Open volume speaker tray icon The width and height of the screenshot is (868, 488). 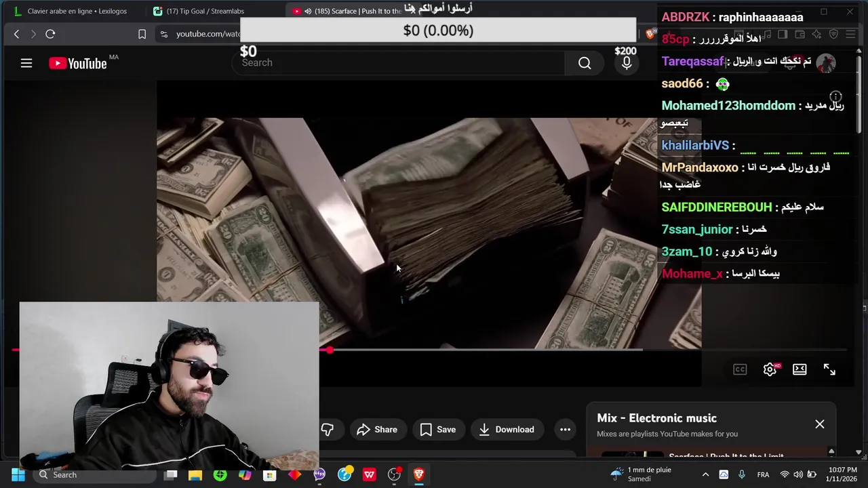coord(798,474)
